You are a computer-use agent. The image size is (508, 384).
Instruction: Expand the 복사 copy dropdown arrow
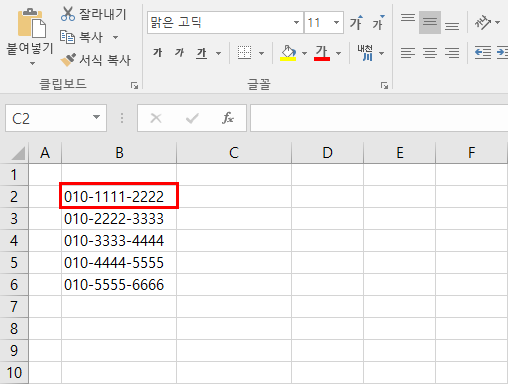click(115, 37)
